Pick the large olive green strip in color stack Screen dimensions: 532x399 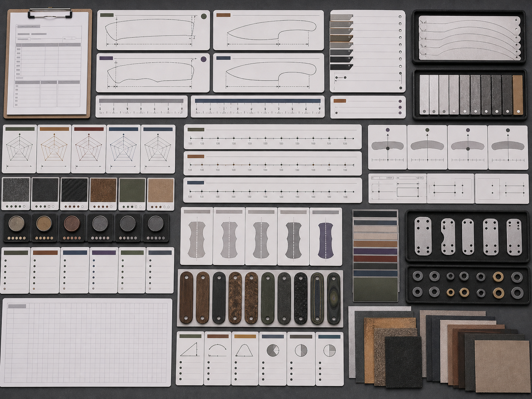coord(375,289)
